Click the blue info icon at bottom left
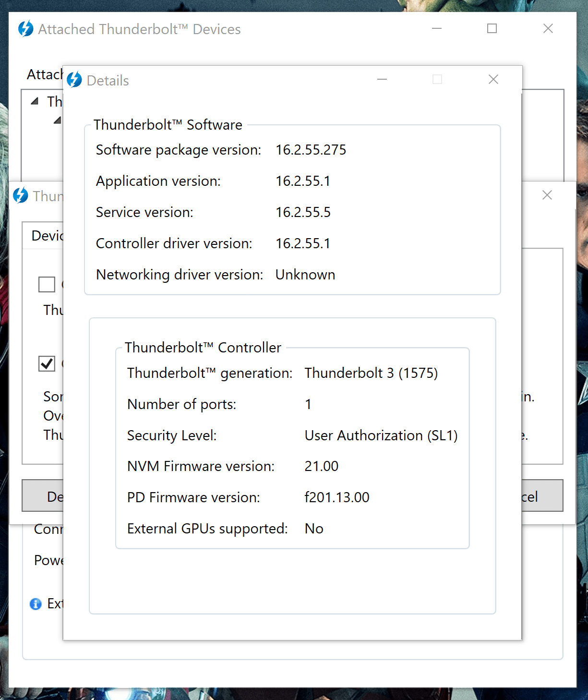Viewport: 588px width, 700px height. (36, 603)
